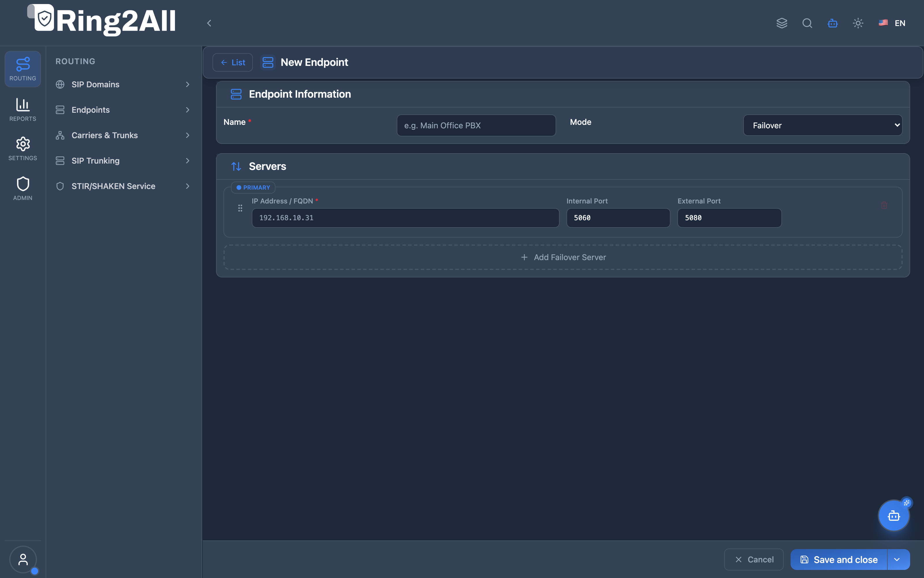Open the Routing section in sidebar
Image resolution: width=924 pixels, height=578 pixels.
pyautogui.click(x=23, y=69)
